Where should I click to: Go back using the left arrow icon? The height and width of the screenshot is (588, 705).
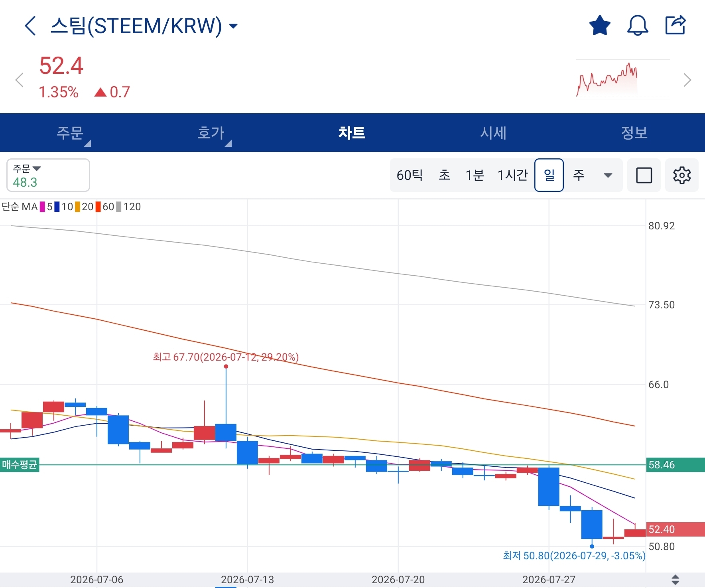pos(30,26)
